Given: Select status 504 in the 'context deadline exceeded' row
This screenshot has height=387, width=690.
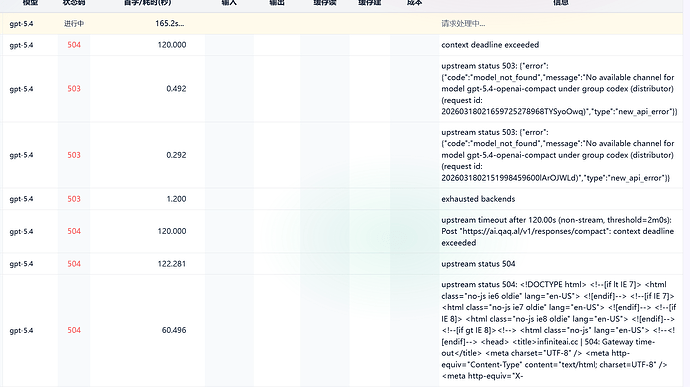Looking at the screenshot, I should (74, 45).
